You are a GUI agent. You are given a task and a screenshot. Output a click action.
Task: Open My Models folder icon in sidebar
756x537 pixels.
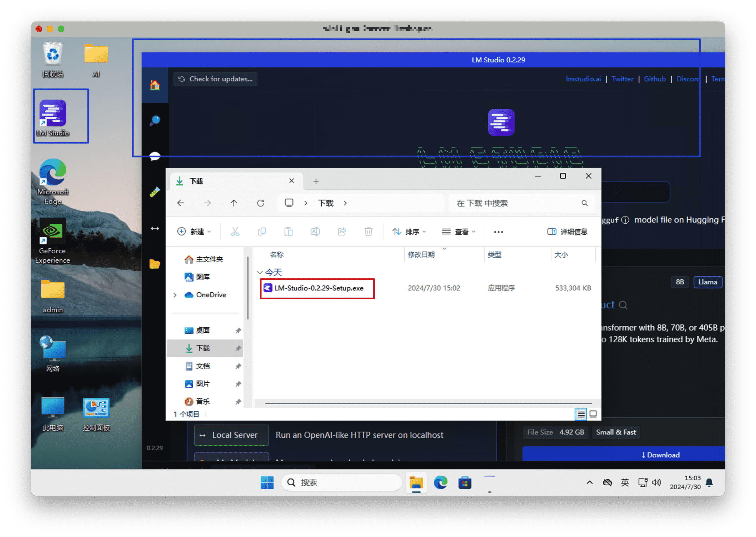click(155, 264)
